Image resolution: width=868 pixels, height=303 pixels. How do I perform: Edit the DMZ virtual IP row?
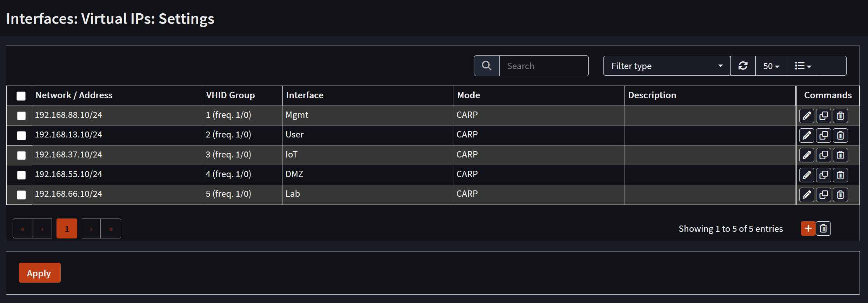pyautogui.click(x=807, y=175)
